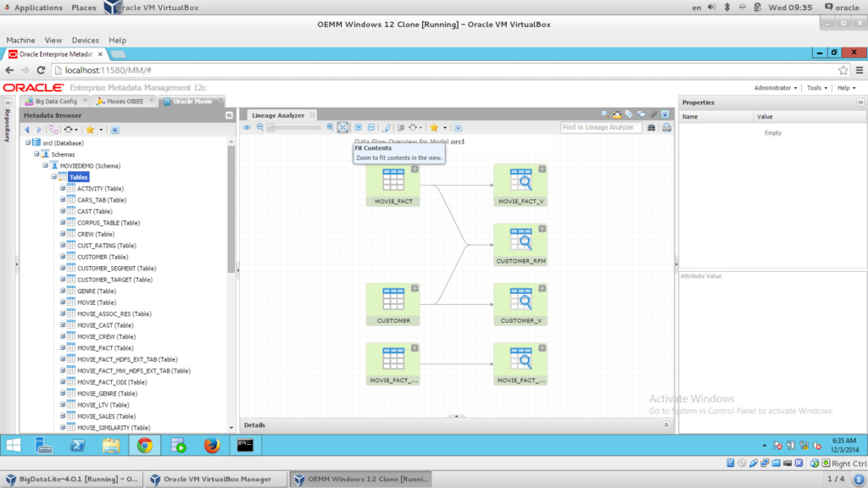Open the Help dropdown in Oracle header
Image resolution: width=868 pixels, height=488 pixels.
click(847, 88)
